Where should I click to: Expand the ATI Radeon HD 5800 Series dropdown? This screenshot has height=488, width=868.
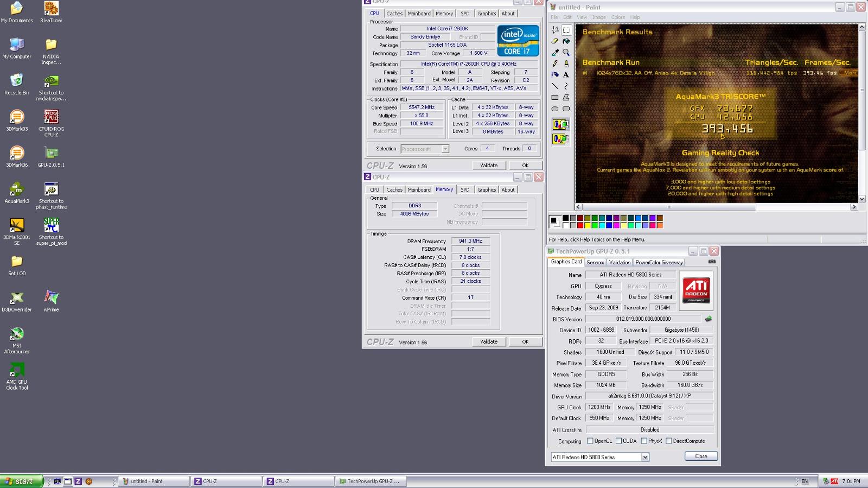coord(645,457)
